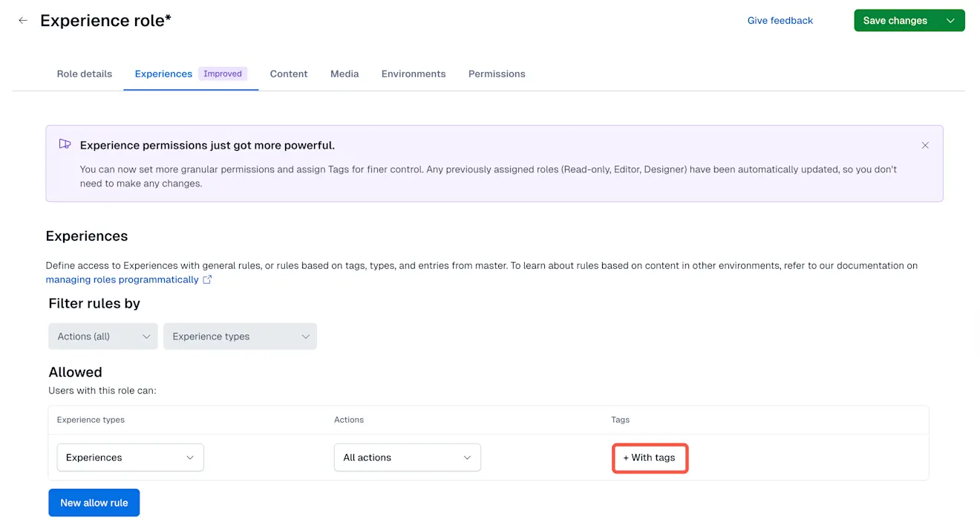Screen dimensions: 980x523
Task: Click the Save changes button
Action: pyautogui.click(x=895, y=21)
